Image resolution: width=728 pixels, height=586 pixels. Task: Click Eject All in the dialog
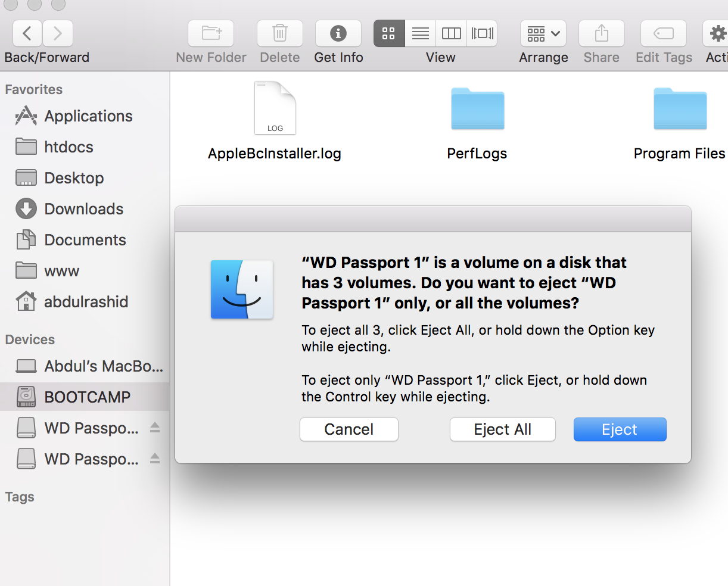coord(503,429)
